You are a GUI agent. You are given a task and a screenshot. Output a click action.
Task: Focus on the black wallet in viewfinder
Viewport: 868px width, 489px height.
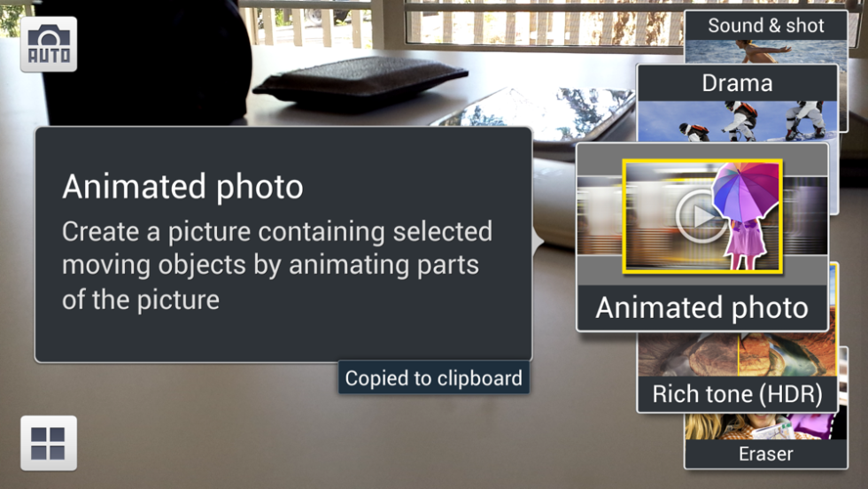click(361, 82)
